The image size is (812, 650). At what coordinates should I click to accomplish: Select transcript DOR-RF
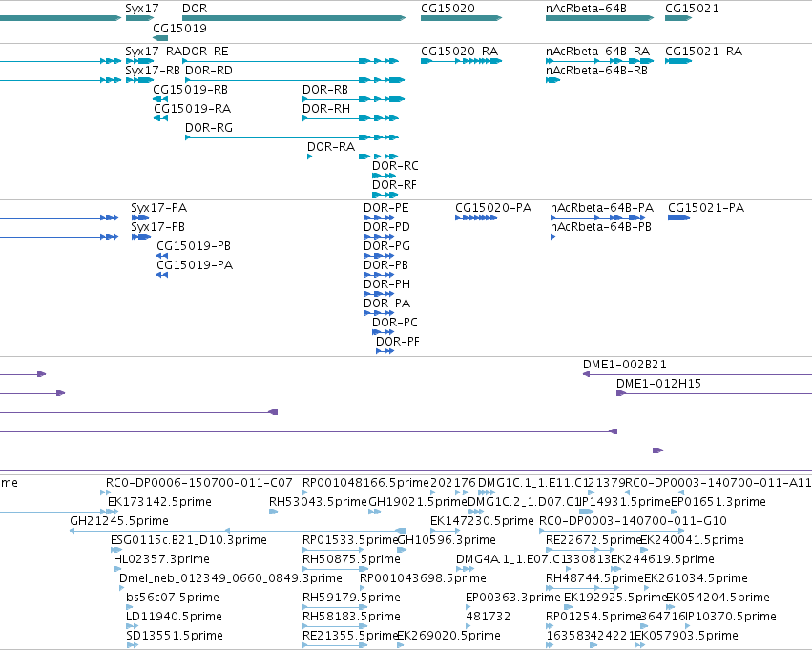pos(385,195)
